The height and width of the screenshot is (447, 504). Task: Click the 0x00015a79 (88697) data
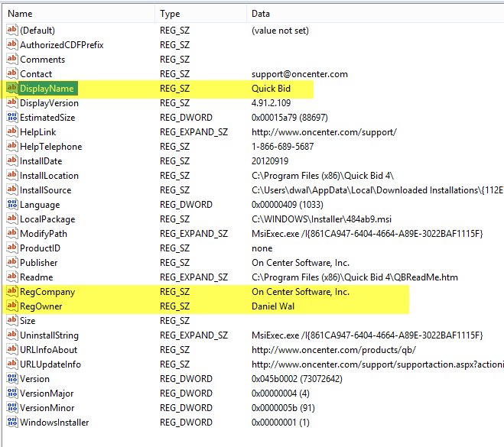(290, 117)
